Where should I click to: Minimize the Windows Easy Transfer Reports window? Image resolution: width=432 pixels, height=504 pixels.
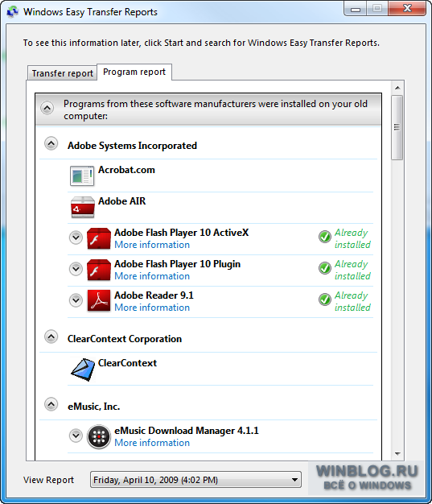click(356, 9)
